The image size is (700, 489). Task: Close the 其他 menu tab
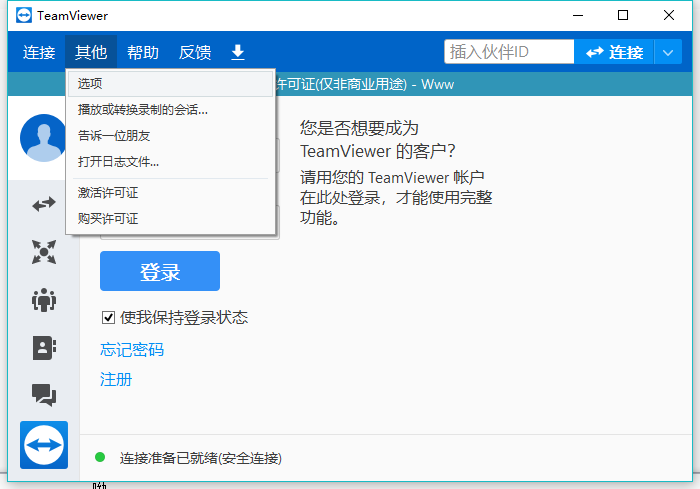tap(91, 52)
